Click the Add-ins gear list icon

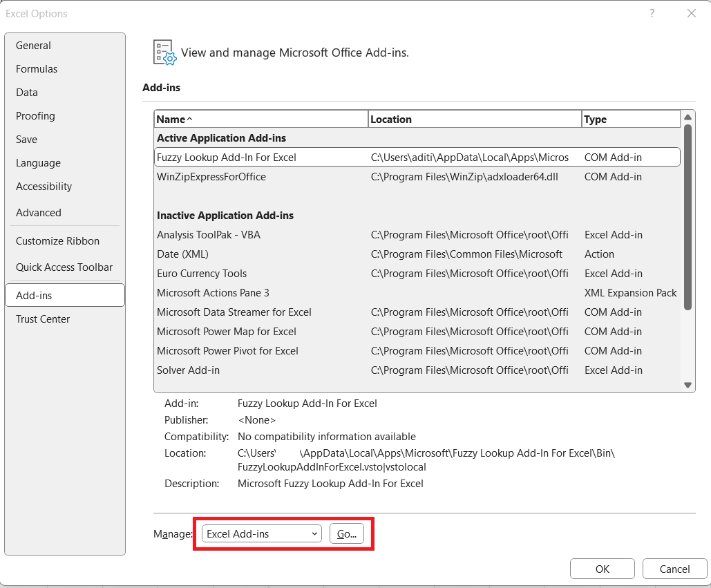point(164,53)
